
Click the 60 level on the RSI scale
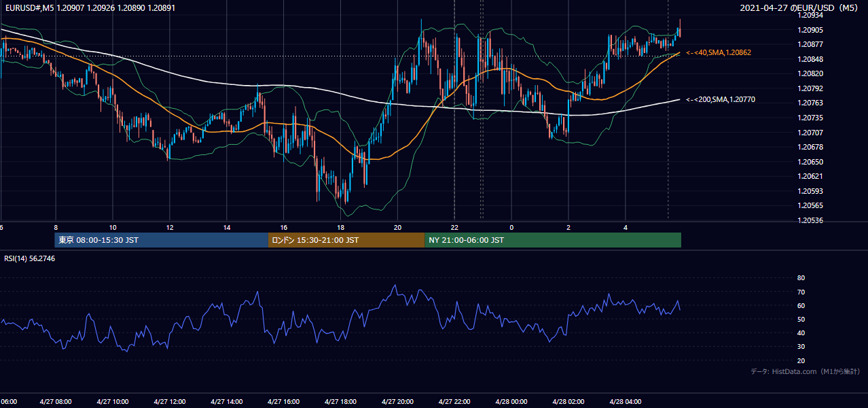pos(801,305)
